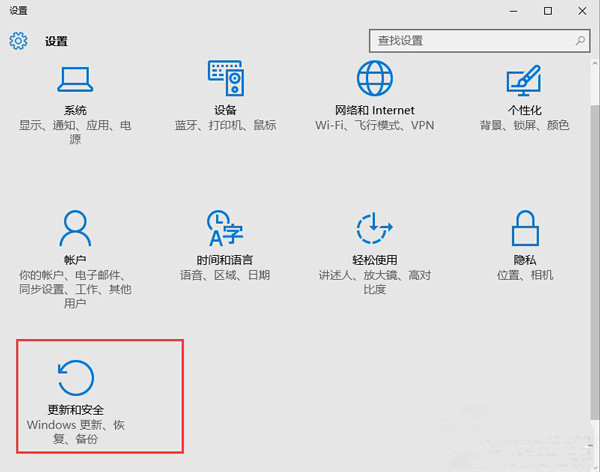The height and width of the screenshot is (472, 600).
Task: Open the Time and Language icon
Action: [x=225, y=228]
